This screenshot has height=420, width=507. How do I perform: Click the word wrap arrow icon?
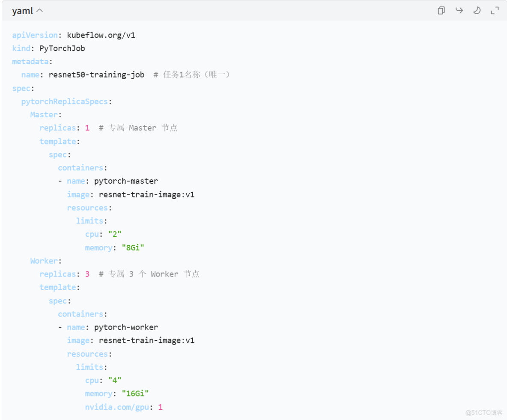459,11
